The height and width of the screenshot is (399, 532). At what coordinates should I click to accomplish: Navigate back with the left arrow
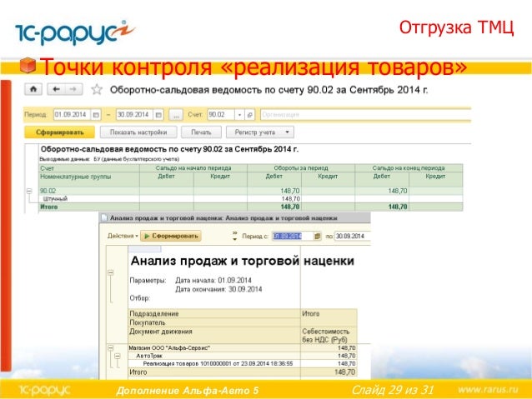click(57, 89)
